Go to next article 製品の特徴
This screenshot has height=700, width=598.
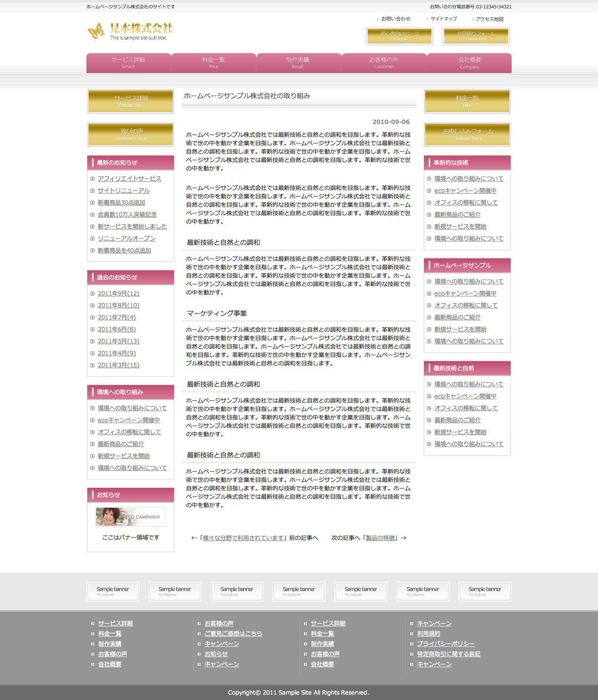381,538
